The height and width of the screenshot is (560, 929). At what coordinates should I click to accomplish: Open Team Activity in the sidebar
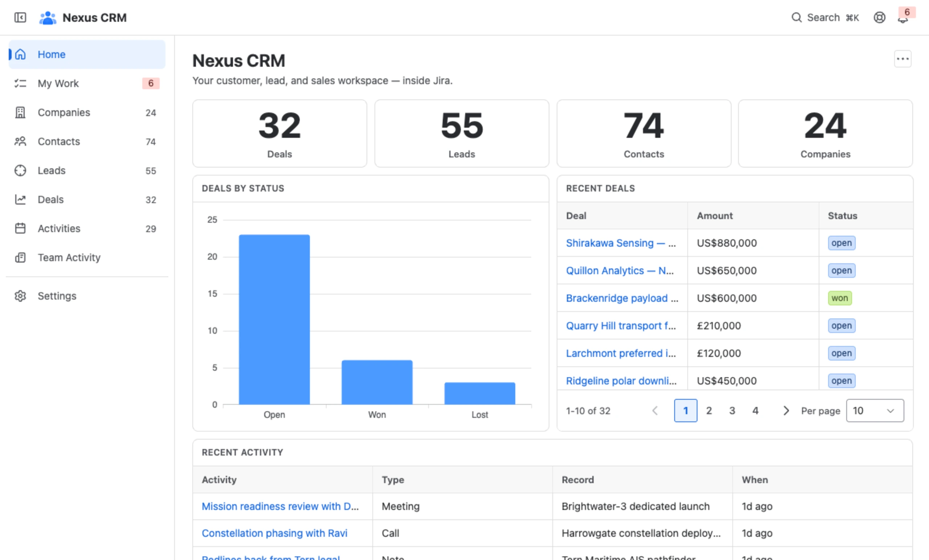point(87,258)
